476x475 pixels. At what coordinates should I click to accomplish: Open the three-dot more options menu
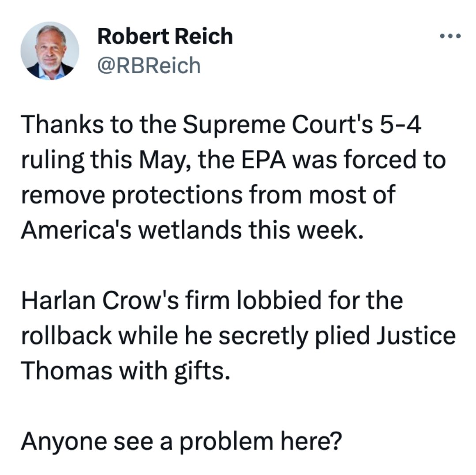pyautogui.click(x=450, y=36)
